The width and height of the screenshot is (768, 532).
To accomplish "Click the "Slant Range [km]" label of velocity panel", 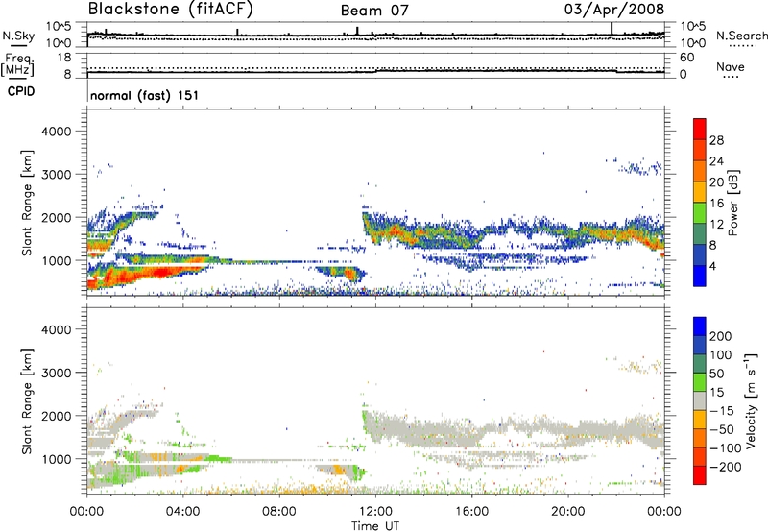I will (x=27, y=401).
